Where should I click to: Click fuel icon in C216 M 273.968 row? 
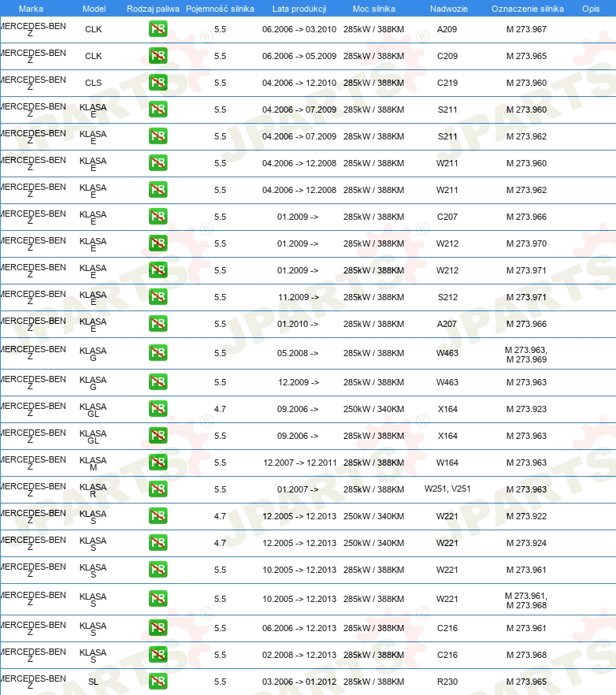pos(158,655)
